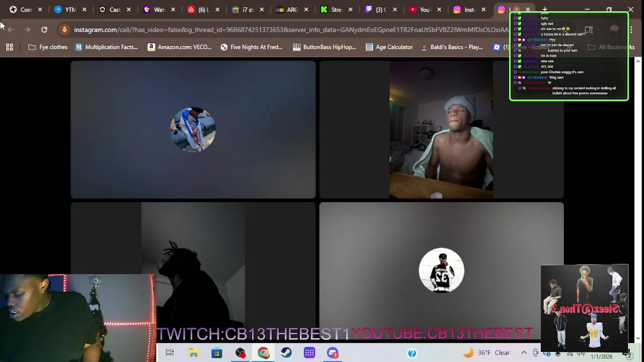Viewport: 644px width, 362px height.
Task: Switch to the 'Cont' browser tab
Action: click(x=26, y=10)
